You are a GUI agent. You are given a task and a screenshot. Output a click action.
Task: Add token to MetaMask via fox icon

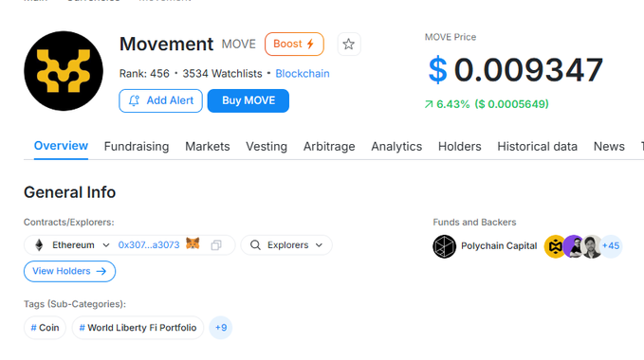(x=193, y=243)
